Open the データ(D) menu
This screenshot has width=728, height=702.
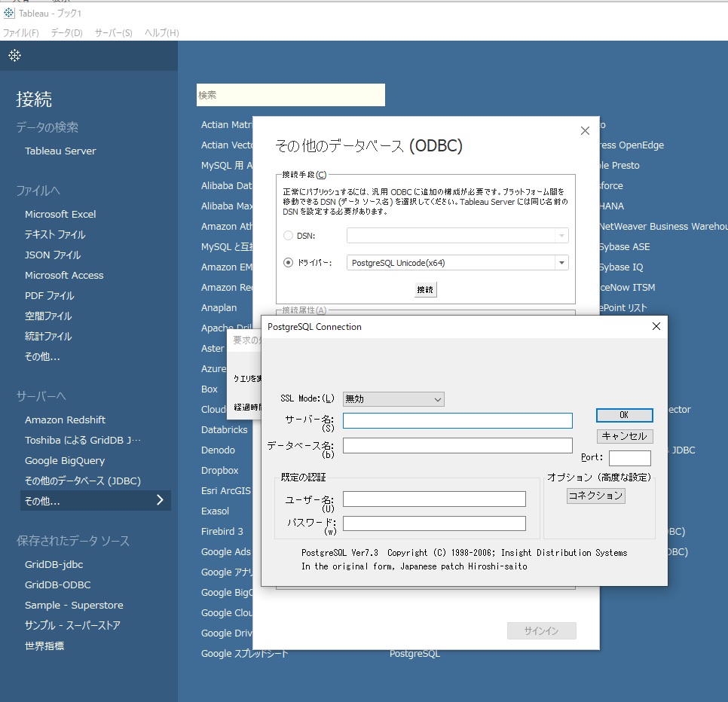point(67,33)
